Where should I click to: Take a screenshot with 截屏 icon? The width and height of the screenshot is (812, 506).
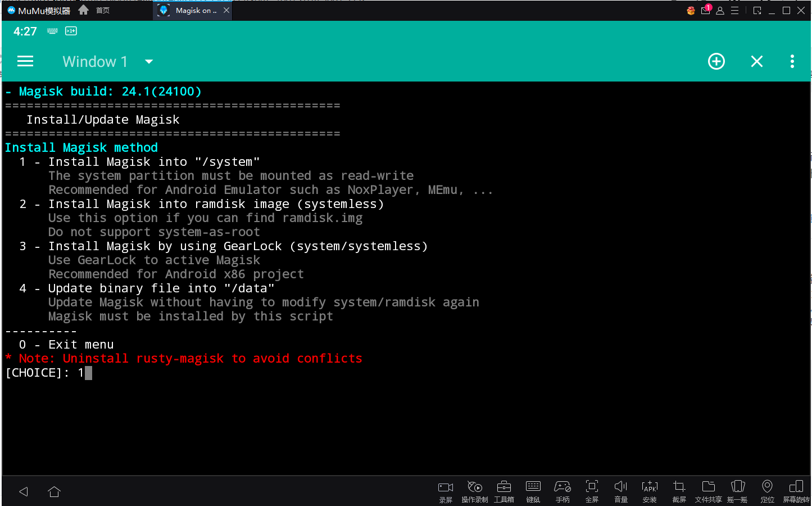point(679,491)
